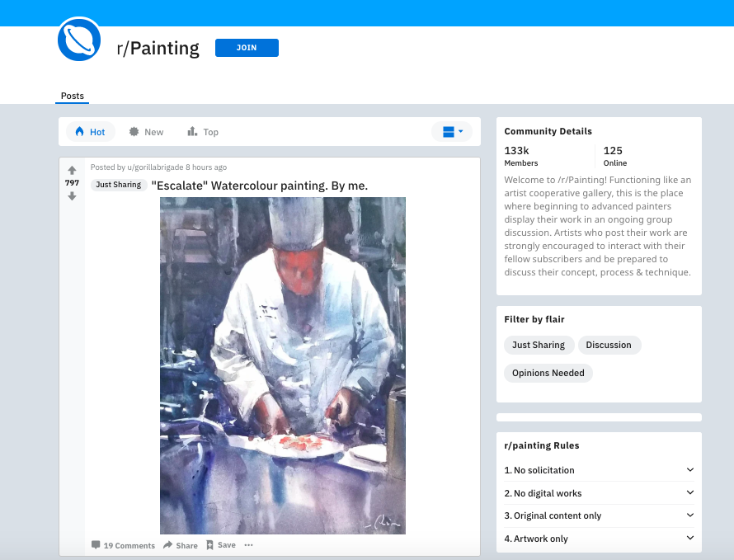The image size is (734, 560).
Task: Join the r/Painting community
Action: pos(247,48)
